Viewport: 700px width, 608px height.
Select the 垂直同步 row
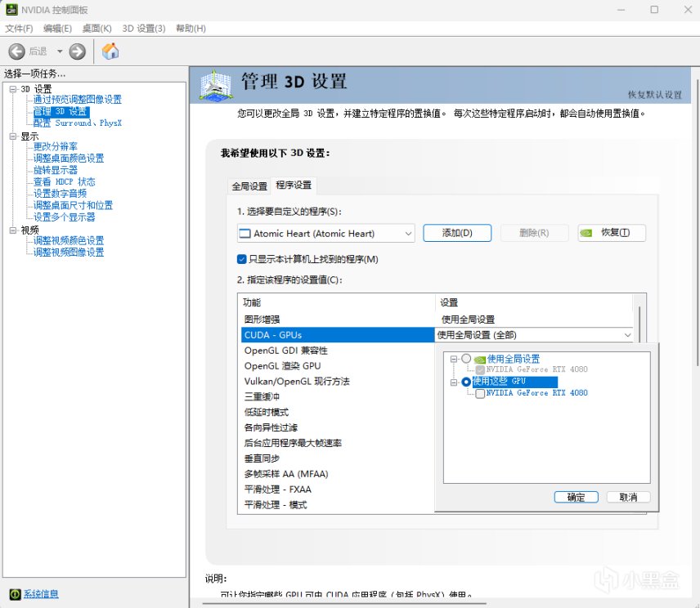pyautogui.click(x=338, y=458)
